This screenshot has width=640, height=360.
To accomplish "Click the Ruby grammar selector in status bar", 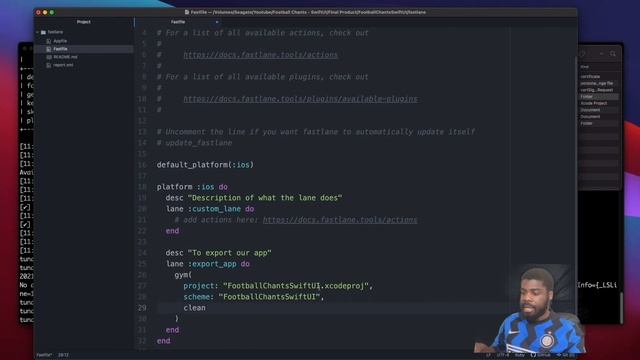I will point(520,355).
